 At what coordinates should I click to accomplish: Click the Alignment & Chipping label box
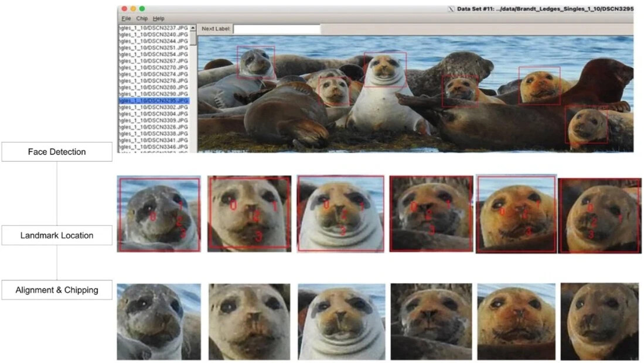coord(57,290)
